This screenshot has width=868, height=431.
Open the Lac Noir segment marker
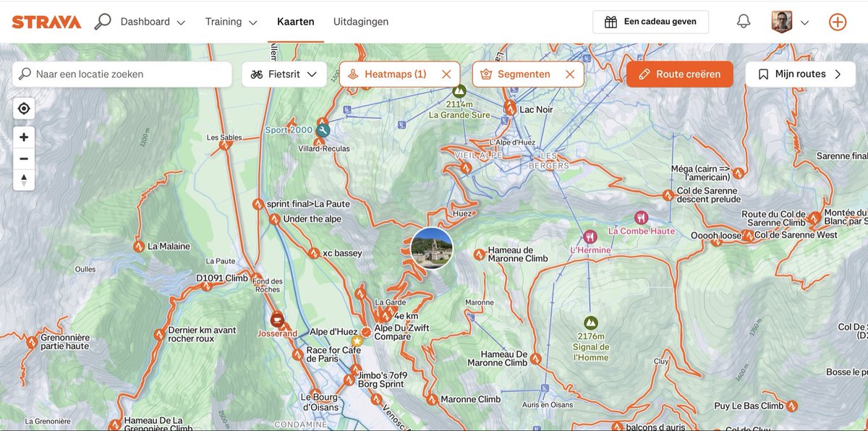pos(510,109)
